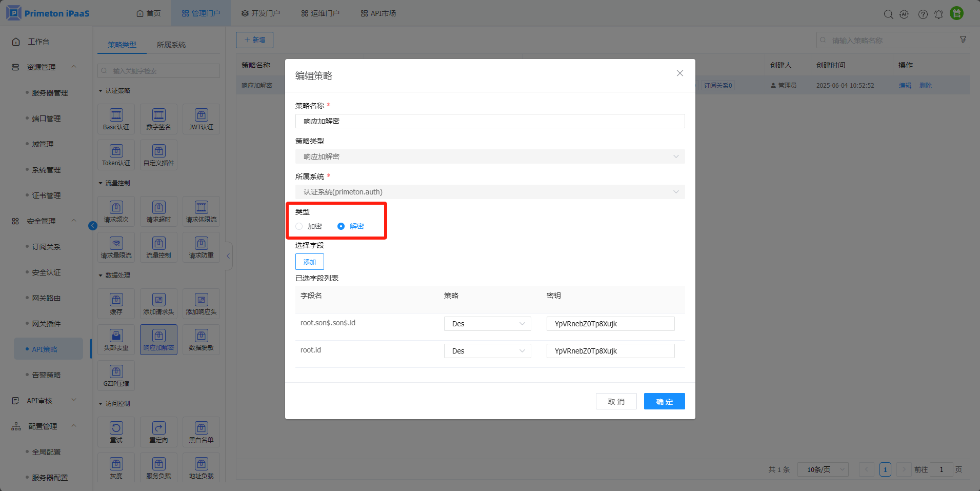The width and height of the screenshot is (980, 491).
Task: Open notifications bell icon
Action: (938, 14)
